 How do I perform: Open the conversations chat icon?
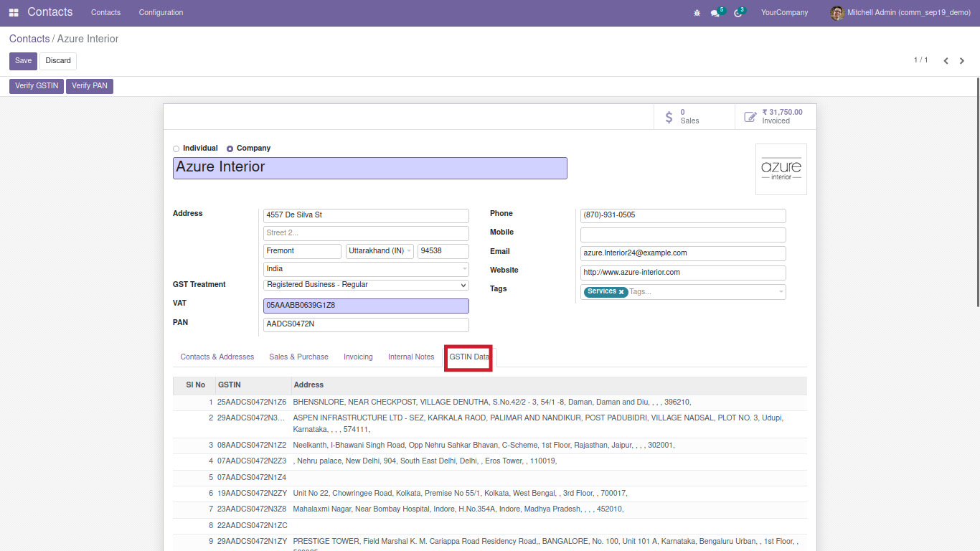[x=715, y=13]
